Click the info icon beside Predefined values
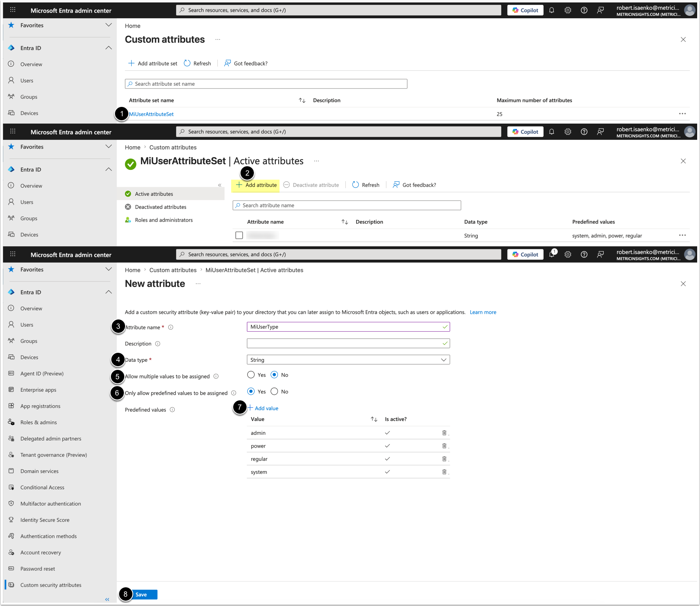Viewport: 700px width, 606px height. click(x=172, y=410)
